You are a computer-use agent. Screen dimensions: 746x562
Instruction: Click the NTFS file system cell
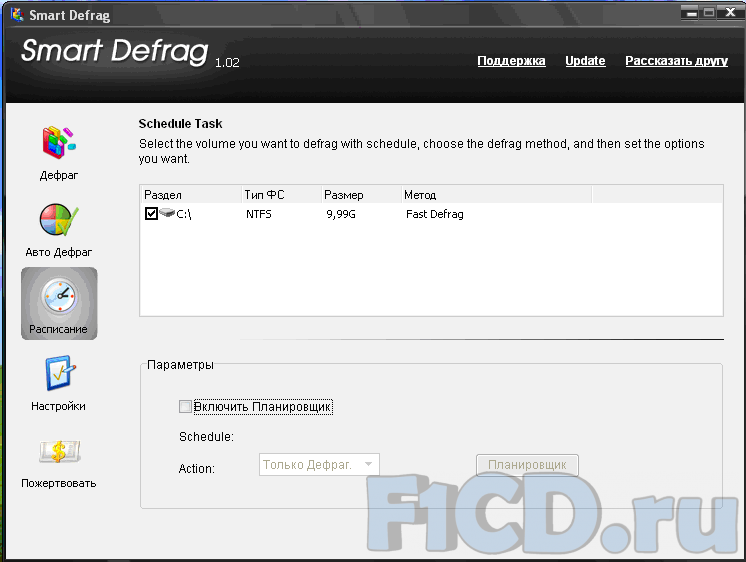pos(259,214)
